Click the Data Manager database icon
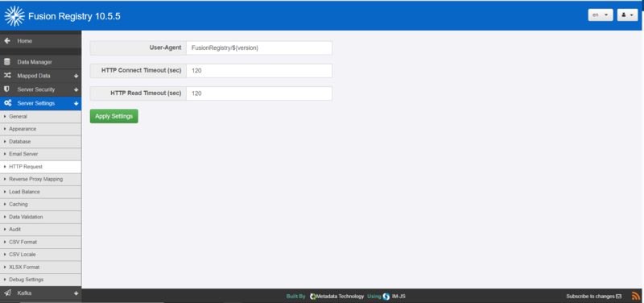Image resolution: width=644 pixels, height=303 pixels. coord(7,62)
